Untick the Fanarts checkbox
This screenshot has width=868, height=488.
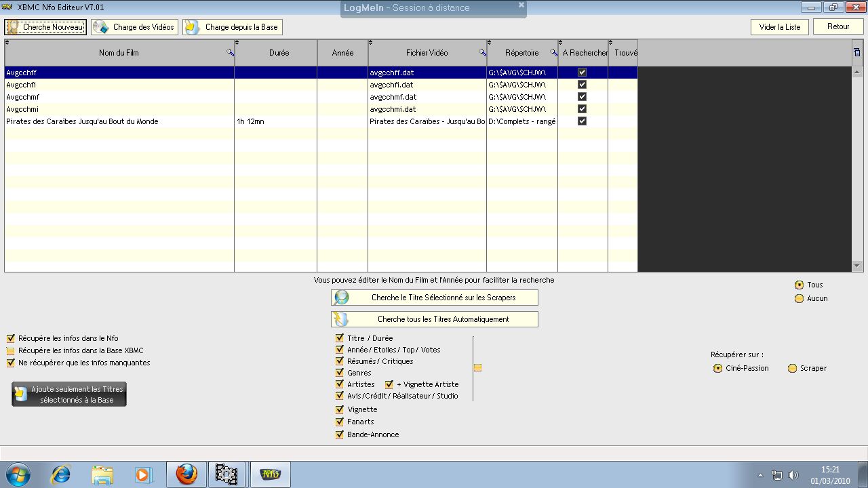[340, 422]
